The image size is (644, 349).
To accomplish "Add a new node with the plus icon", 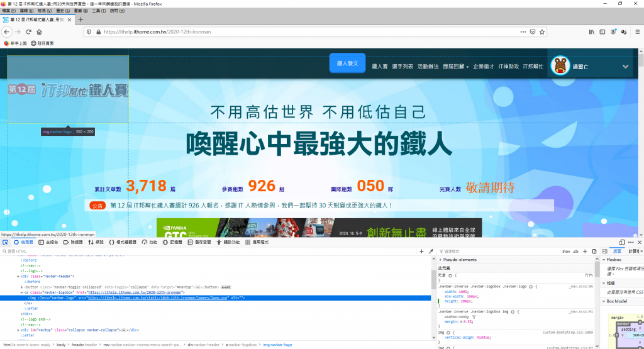I will point(421,252).
